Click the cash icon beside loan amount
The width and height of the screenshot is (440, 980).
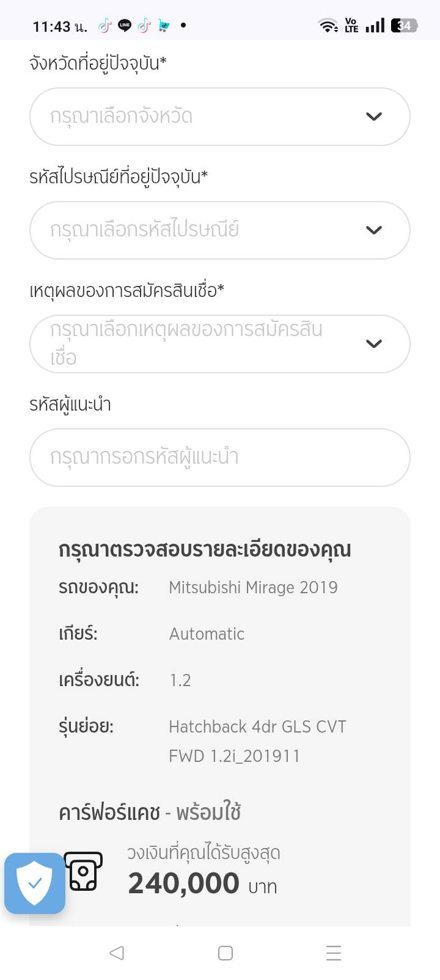83,871
